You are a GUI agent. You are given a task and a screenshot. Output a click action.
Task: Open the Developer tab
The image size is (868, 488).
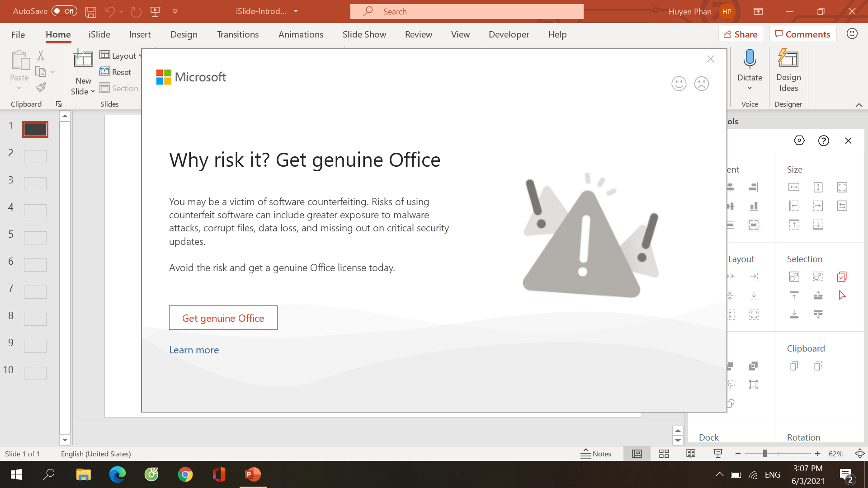tap(509, 34)
